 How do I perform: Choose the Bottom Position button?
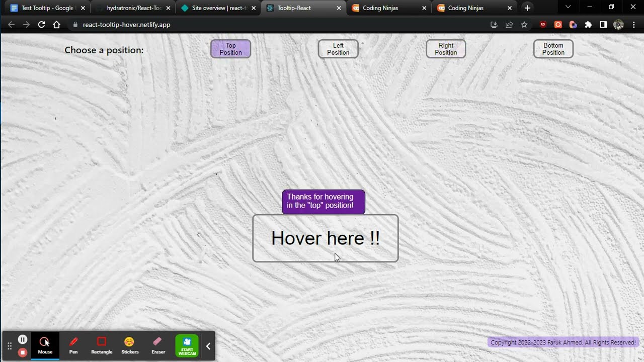pos(553,49)
